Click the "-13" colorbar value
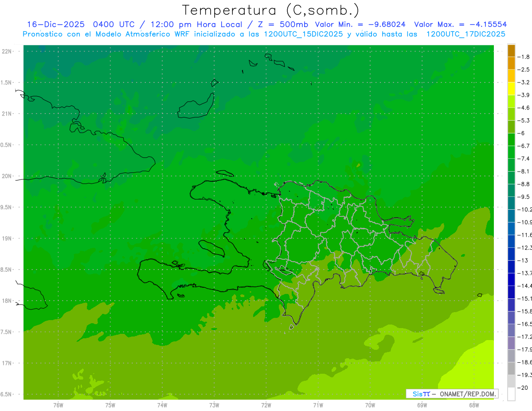The height and width of the screenshot is (411, 532). pos(523,260)
